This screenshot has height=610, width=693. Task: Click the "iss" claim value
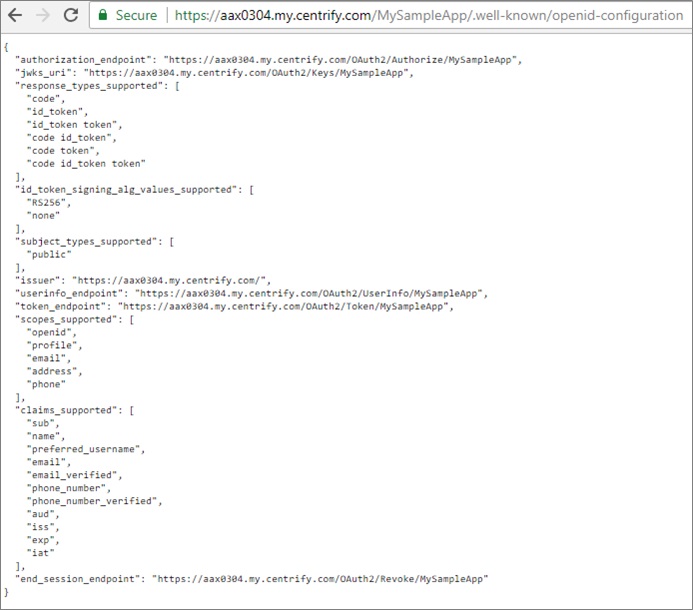43,527
